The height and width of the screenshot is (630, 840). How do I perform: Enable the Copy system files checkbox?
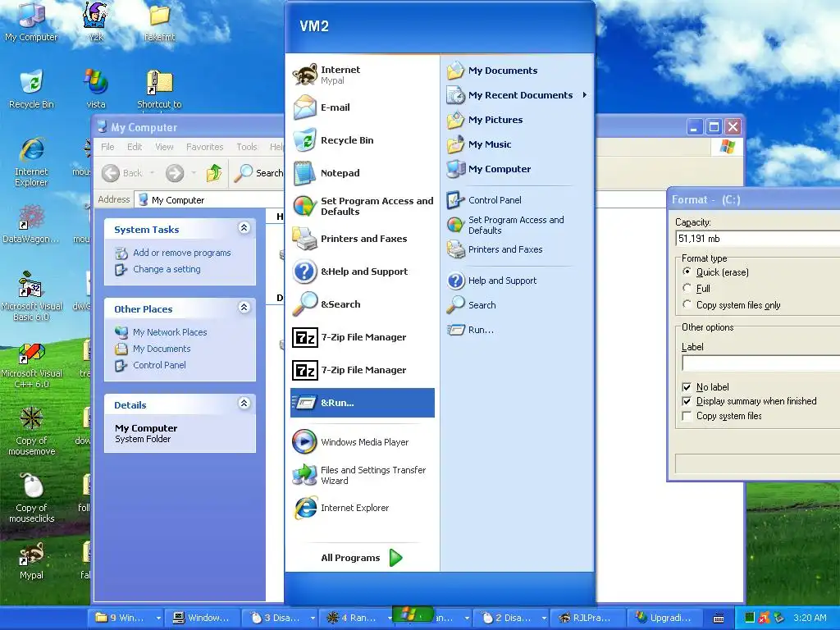(x=687, y=416)
